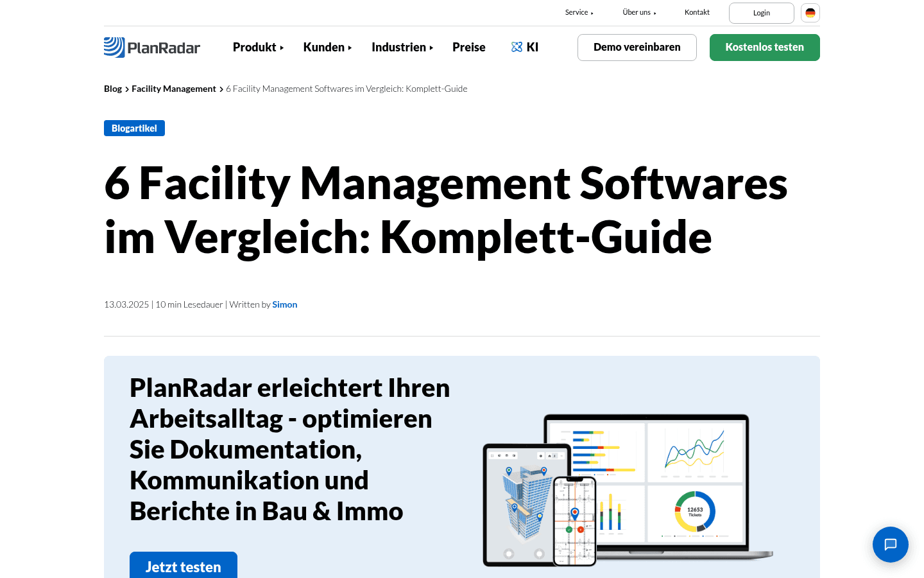Click the Jetzt testen button
924x578 pixels.
click(x=184, y=565)
